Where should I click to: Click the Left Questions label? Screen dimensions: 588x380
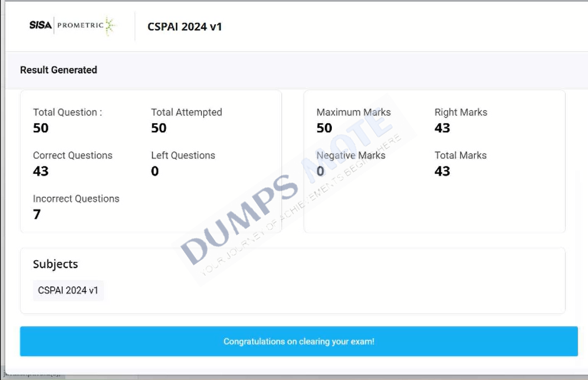[x=183, y=155]
